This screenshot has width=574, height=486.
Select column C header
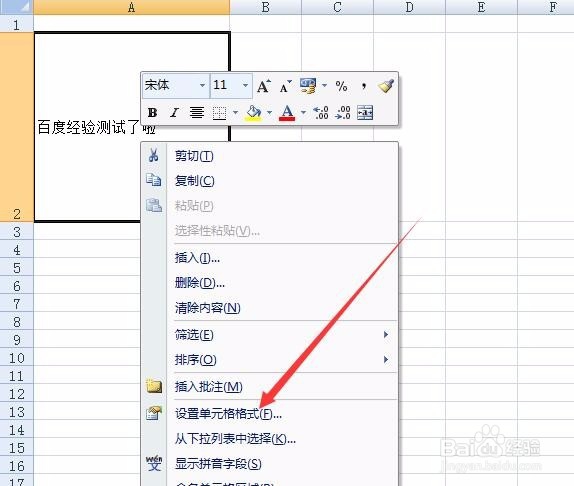point(338,7)
